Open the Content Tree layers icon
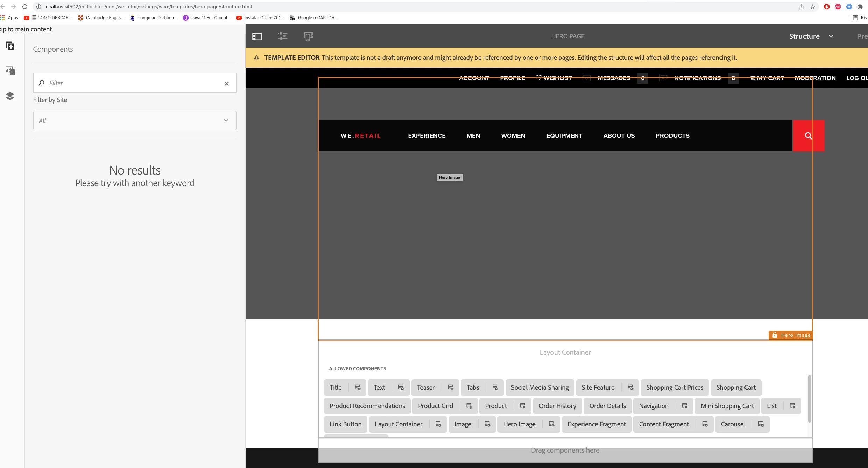The image size is (868, 468). [10, 96]
